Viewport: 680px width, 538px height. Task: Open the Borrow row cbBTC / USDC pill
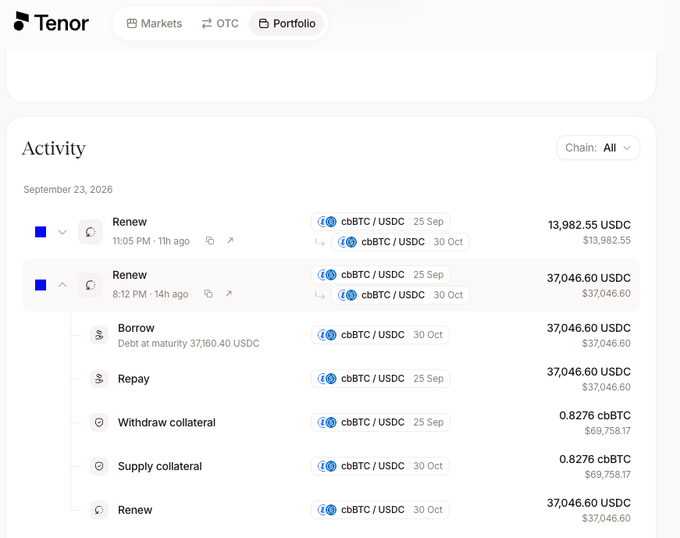pyautogui.click(x=380, y=335)
